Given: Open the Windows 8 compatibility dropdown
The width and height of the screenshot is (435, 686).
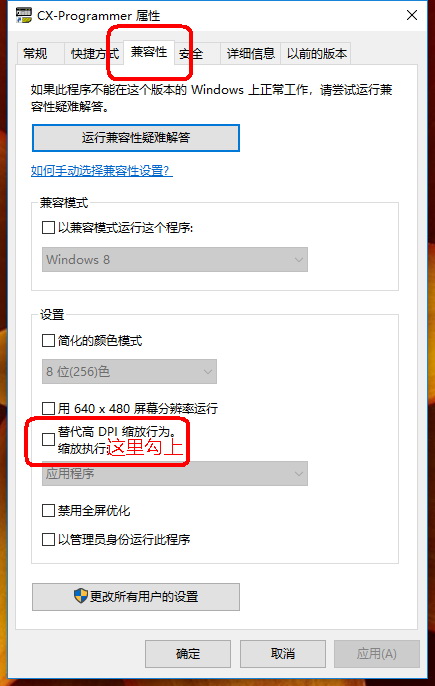Looking at the screenshot, I should [x=175, y=259].
